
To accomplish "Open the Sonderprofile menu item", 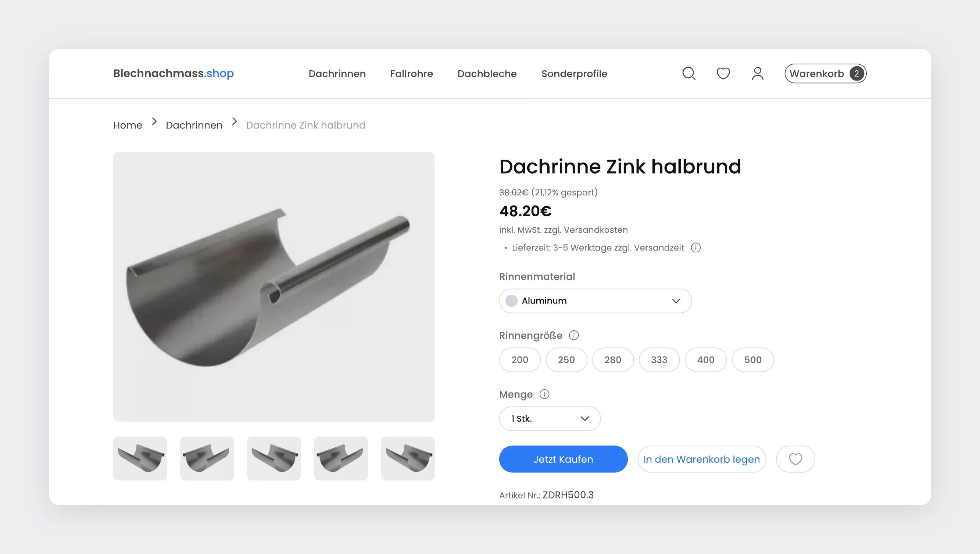I will pos(574,74).
